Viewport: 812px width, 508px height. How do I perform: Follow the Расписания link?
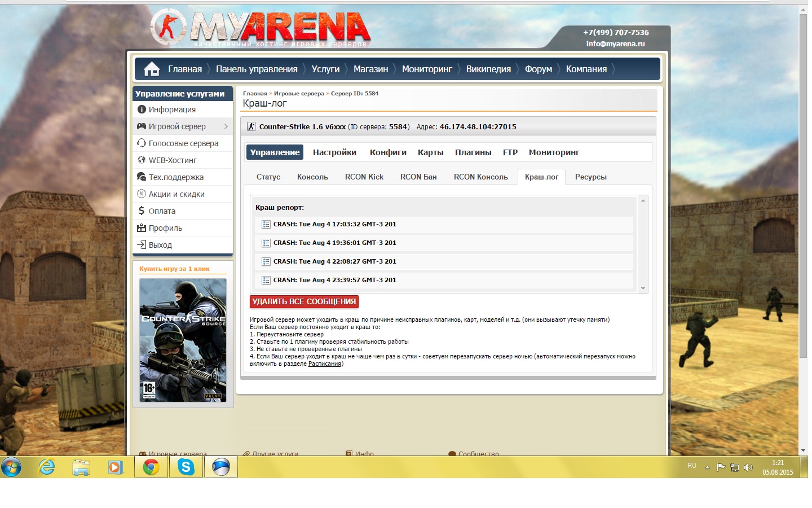pyautogui.click(x=325, y=364)
